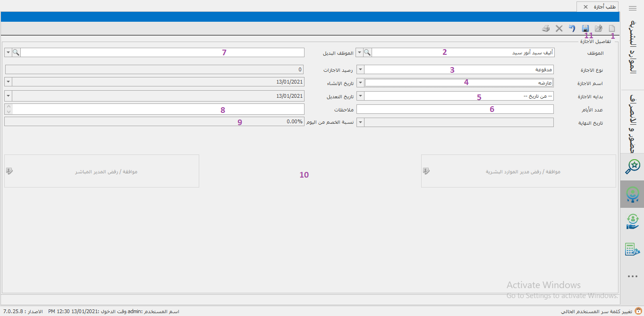
Task: Click the New document toolbar icon
Action: pos(612,29)
